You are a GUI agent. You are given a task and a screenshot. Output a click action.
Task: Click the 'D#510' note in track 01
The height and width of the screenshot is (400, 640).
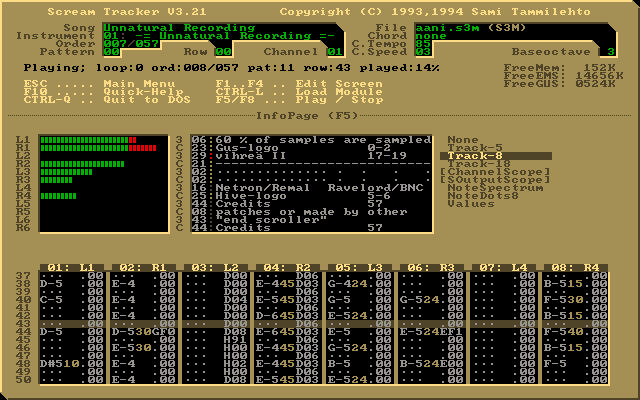(60, 364)
